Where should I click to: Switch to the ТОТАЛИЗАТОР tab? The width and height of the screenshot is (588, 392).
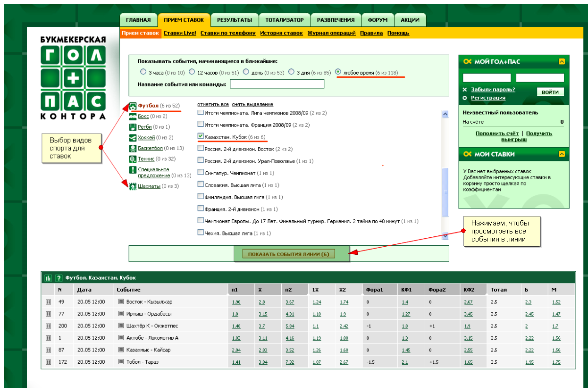coord(285,20)
